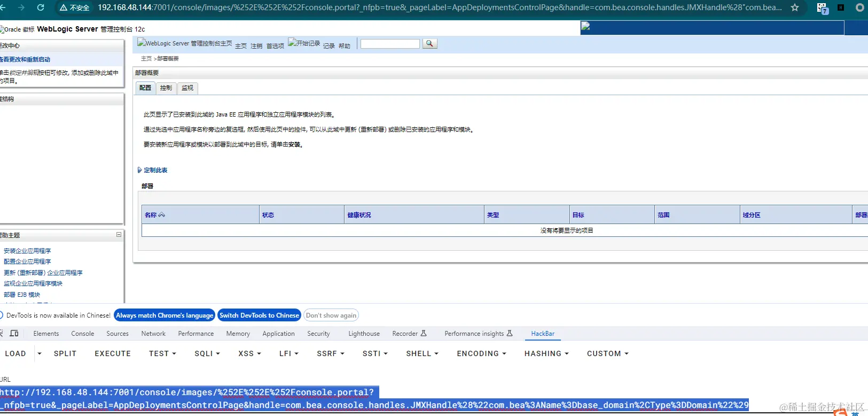This screenshot has height=416, width=868.
Task: Switch to the 配置 tab
Action: pos(145,88)
